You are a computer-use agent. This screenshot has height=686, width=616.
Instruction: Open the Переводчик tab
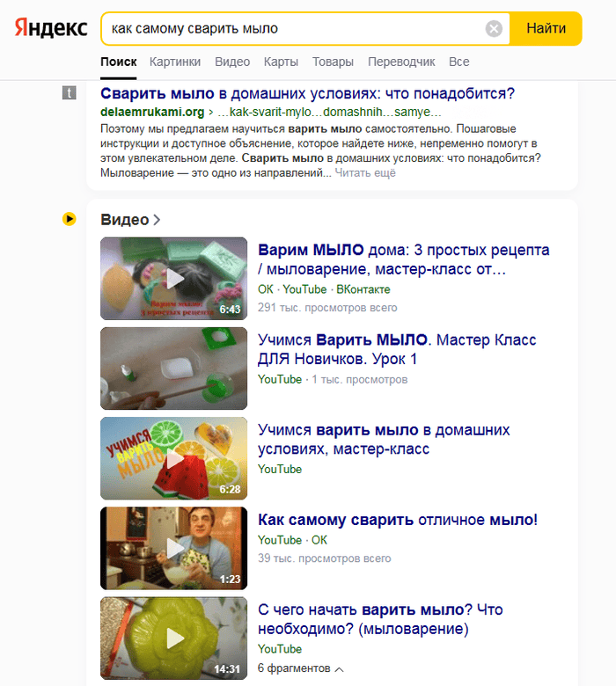401,62
